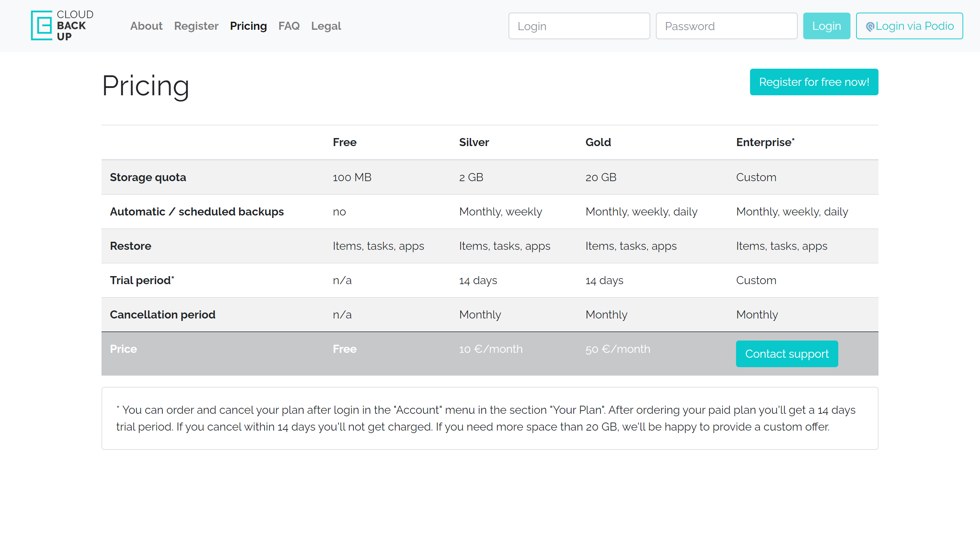The height and width of the screenshot is (549, 980).
Task: Click the Enterprise column header
Action: pos(765,142)
